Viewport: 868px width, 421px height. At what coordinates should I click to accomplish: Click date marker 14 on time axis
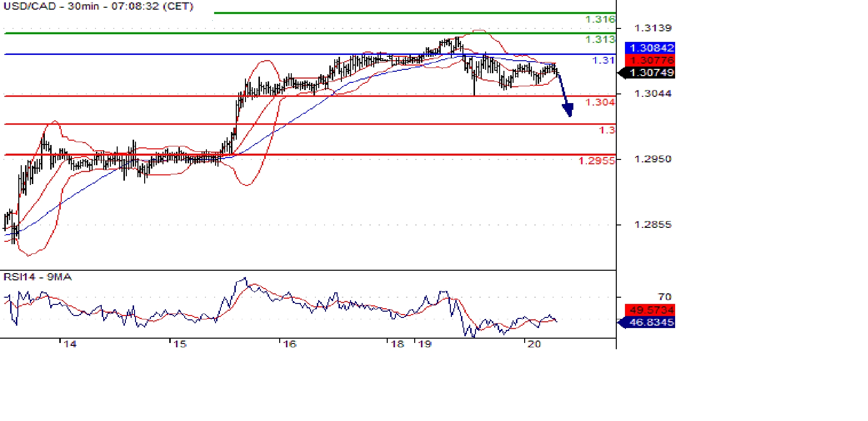coord(70,344)
